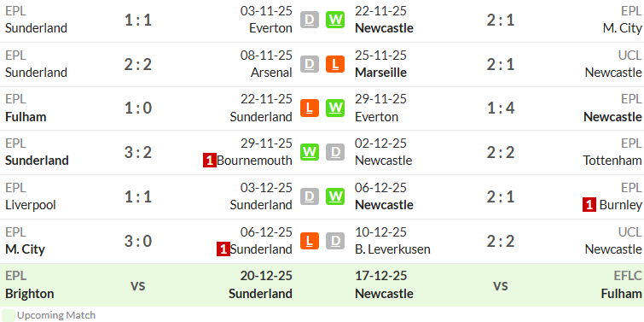Click the D badge beside B. Leverkusen
The image size is (644, 322).
point(335,241)
